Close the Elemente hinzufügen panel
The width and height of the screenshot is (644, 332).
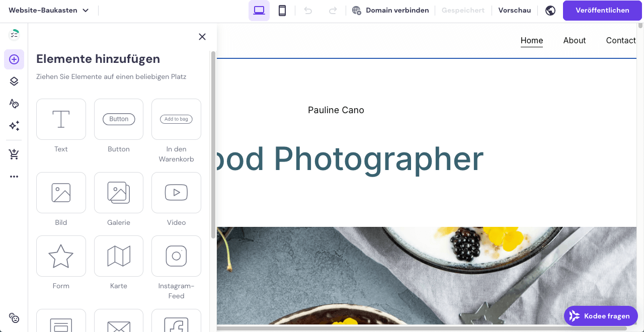coord(202,37)
